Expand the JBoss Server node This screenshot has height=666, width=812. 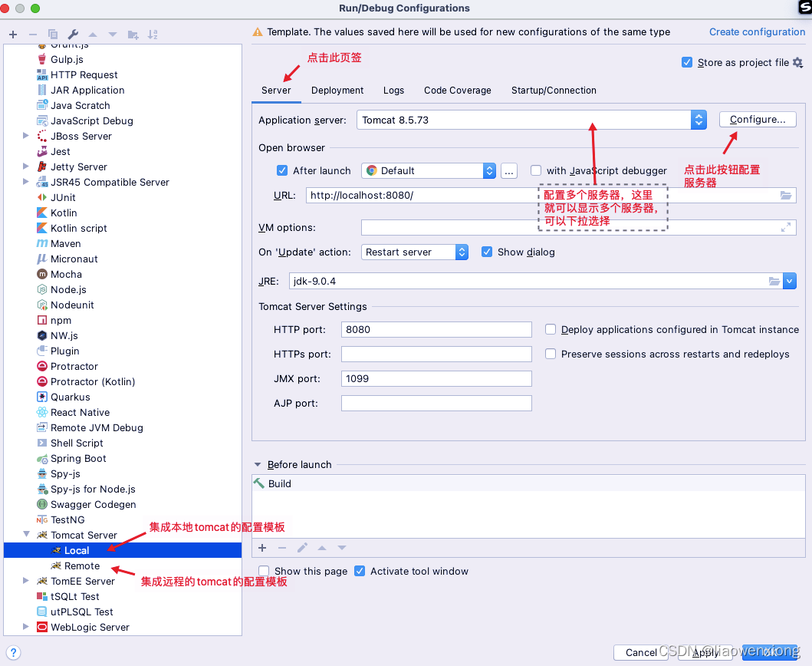pos(26,136)
